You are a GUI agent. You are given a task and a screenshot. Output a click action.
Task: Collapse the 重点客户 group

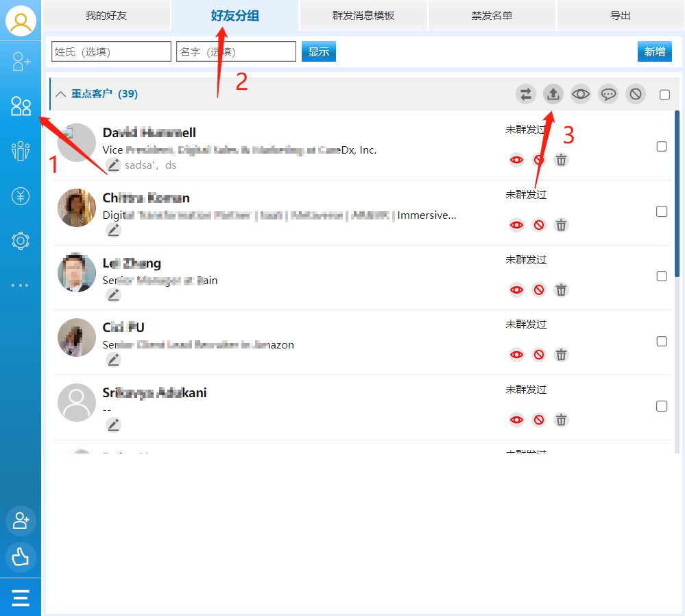point(61,94)
